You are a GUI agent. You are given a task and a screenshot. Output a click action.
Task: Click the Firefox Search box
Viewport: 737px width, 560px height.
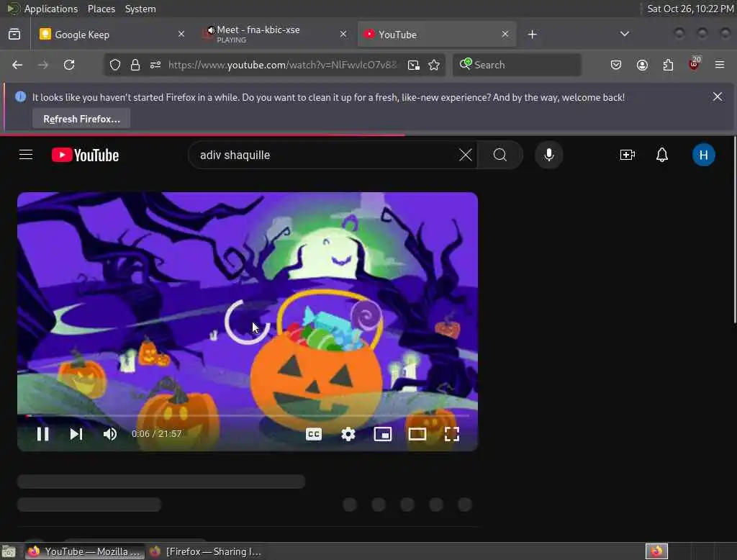coord(517,65)
